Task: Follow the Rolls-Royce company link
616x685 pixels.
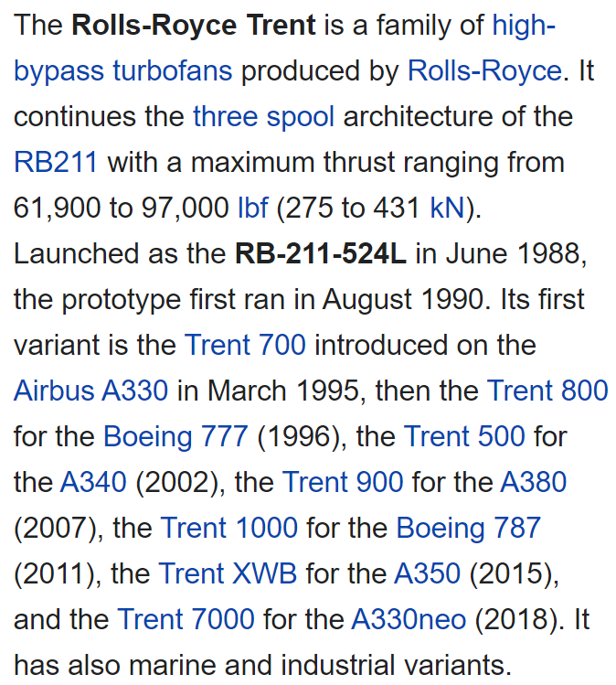Action: coord(484,70)
